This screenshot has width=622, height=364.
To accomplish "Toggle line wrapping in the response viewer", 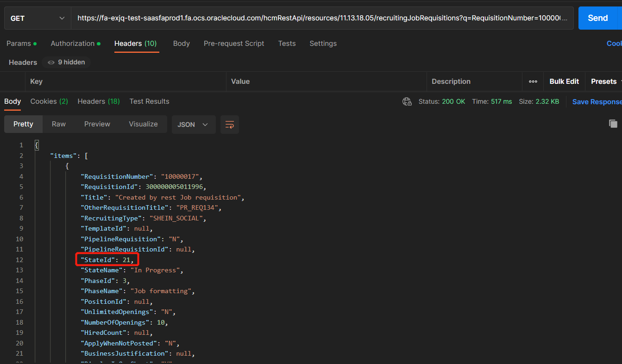I will coord(230,124).
